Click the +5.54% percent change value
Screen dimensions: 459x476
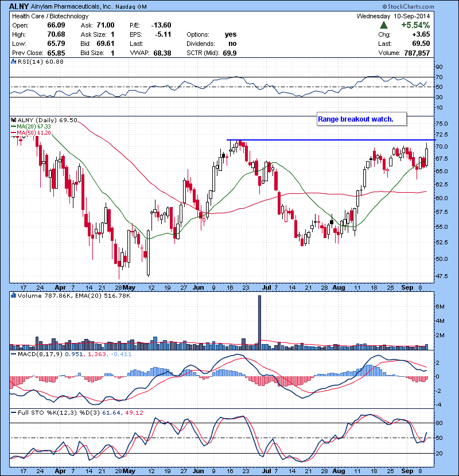pyautogui.click(x=415, y=25)
